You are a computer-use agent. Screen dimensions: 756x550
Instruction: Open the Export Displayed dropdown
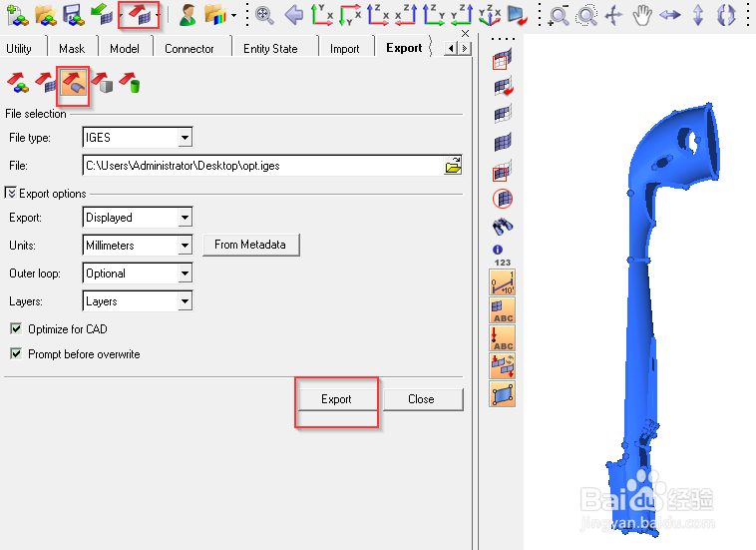pyautogui.click(x=186, y=218)
